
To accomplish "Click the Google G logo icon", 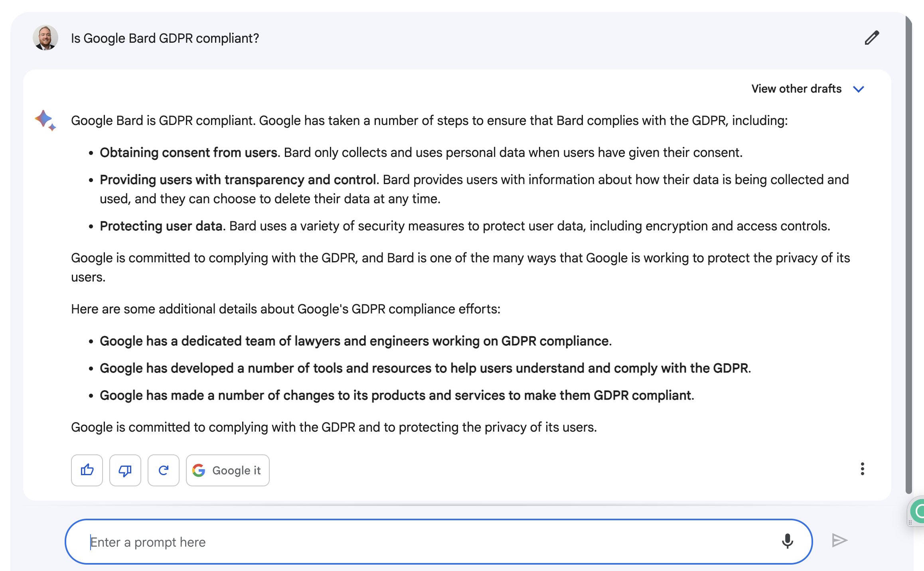I will click(x=199, y=470).
